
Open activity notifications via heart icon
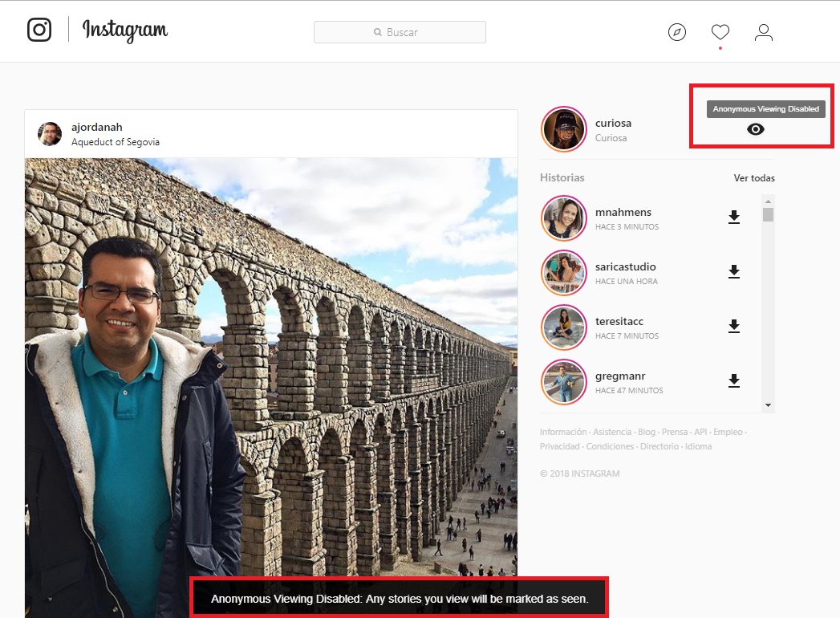click(x=720, y=32)
